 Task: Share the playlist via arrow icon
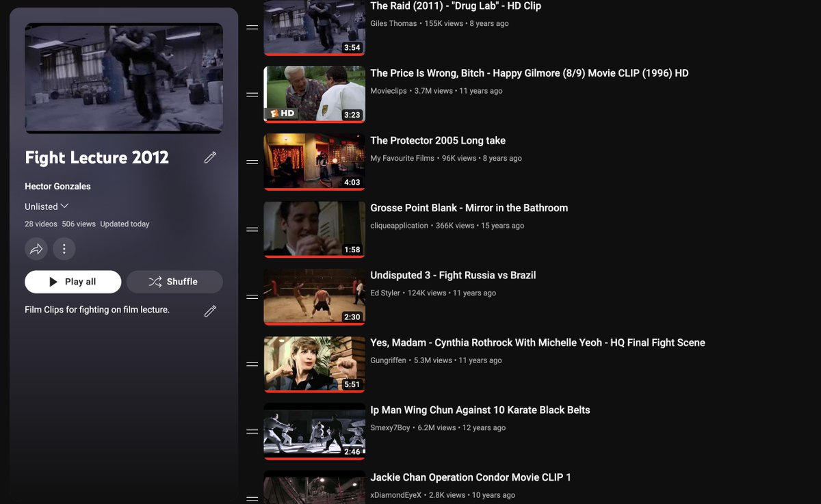point(36,249)
